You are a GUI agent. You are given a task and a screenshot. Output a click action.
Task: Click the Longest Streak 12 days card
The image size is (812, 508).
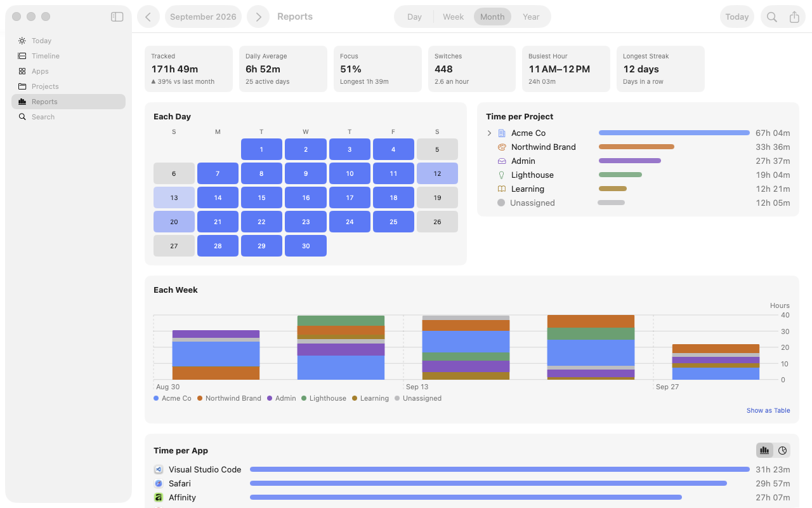pos(660,69)
